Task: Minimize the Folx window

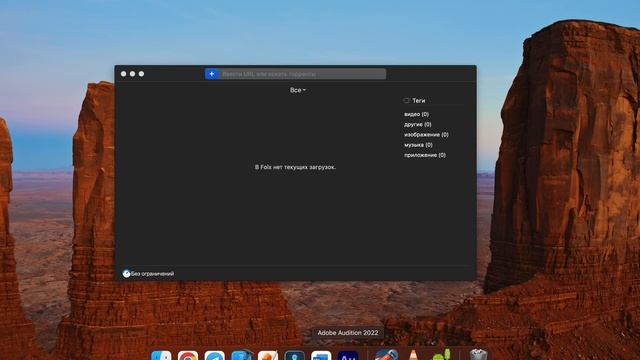Action: tap(133, 74)
